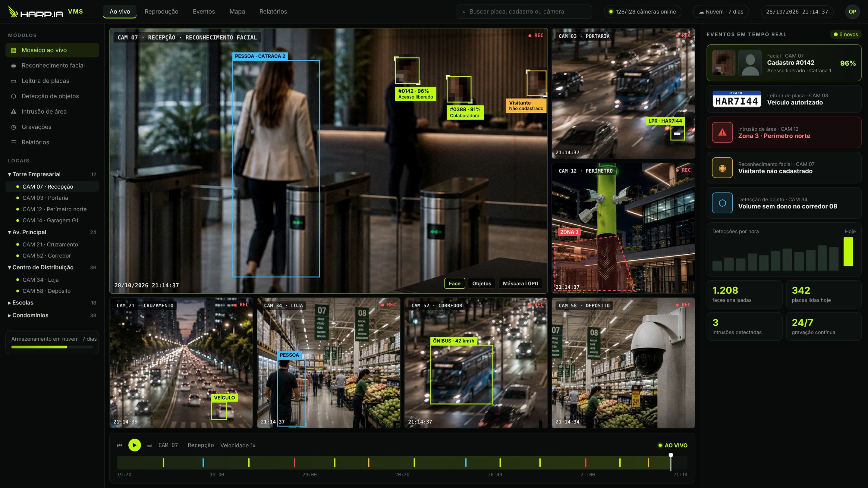Select CAM 21 Cruzamento video tile

coord(181,363)
